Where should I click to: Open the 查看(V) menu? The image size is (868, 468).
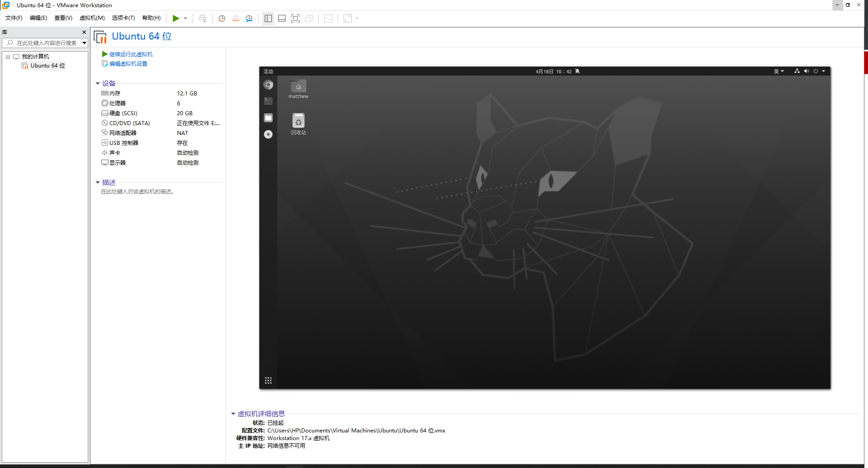[x=63, y=18]
